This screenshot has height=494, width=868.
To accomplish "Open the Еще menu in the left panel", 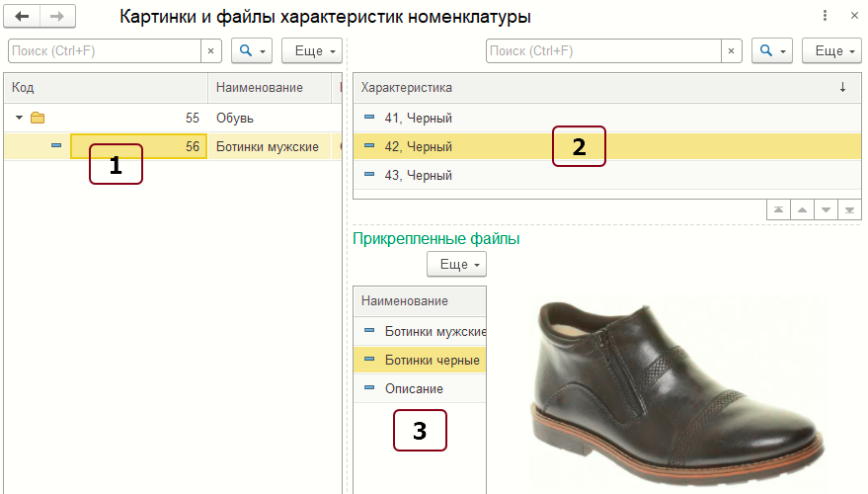I will tap(311, 50).
